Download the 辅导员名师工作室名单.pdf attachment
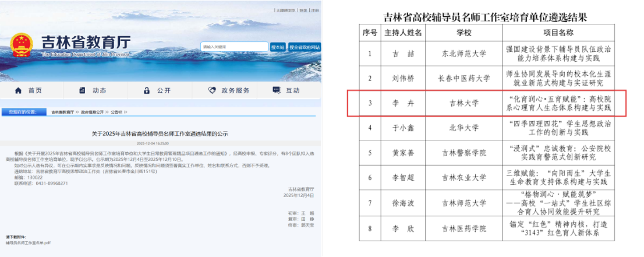Viewport: 644px width, 257px height. point(29,242)
